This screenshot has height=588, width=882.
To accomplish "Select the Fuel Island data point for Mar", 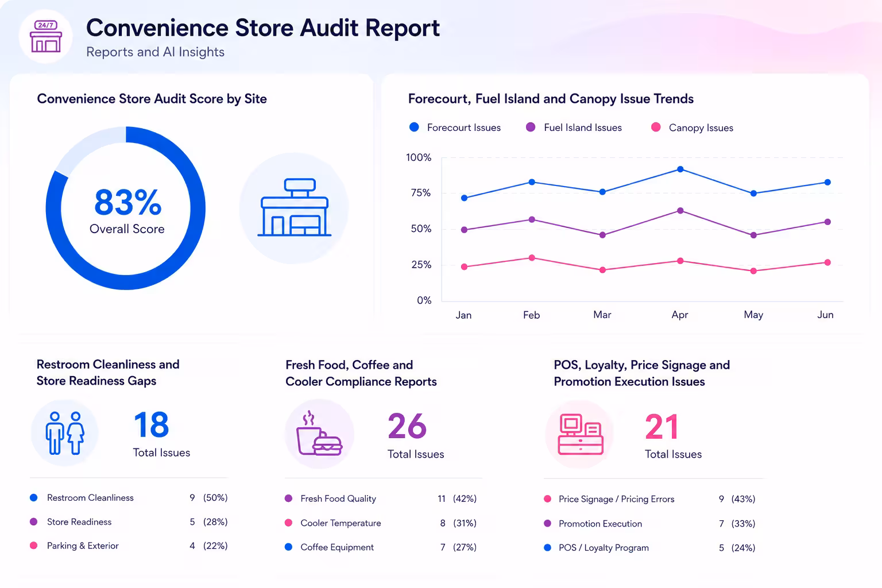I will tap(602, 235).
